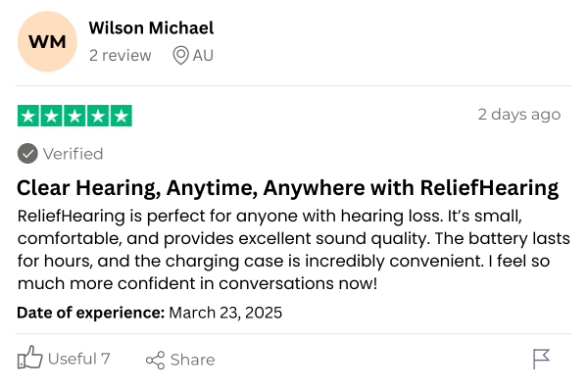Click the AU country label
The width and height of the screenshot is (588, 392).
203,55
